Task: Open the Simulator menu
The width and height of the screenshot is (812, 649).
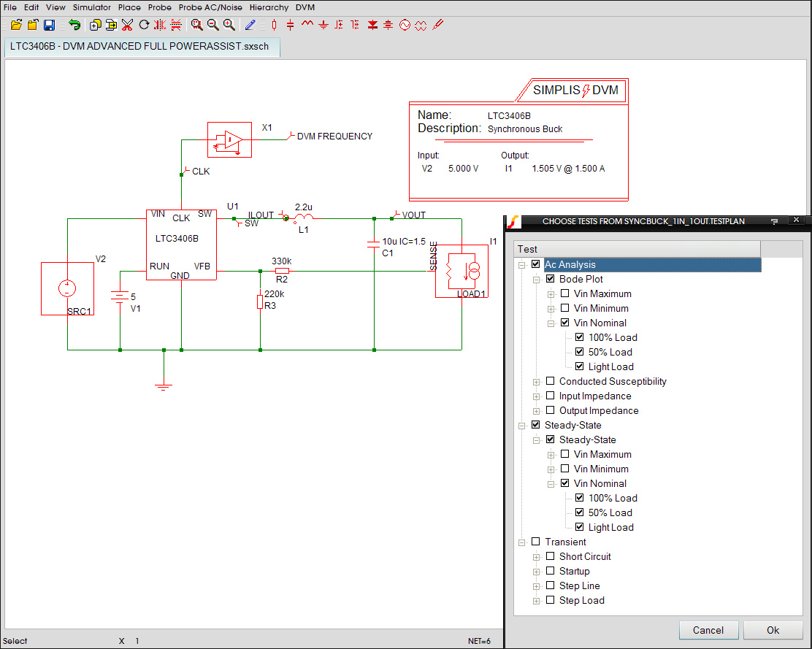Action: click(91, 7)
